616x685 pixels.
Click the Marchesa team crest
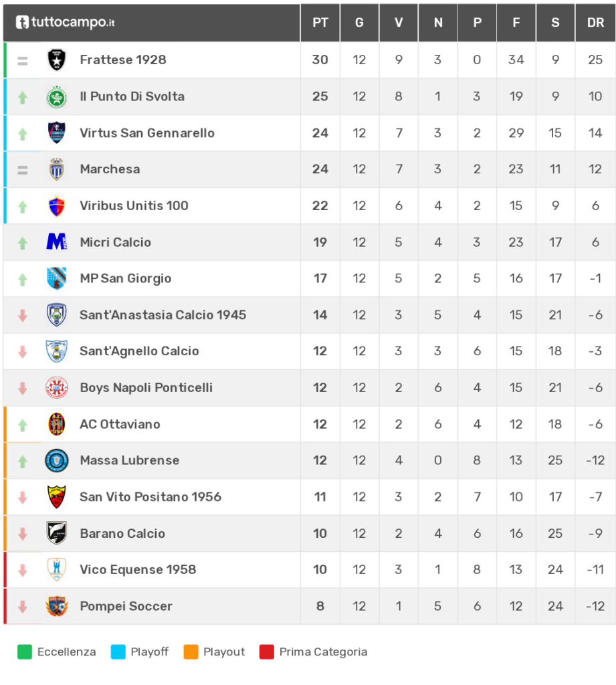pos(56,169)
